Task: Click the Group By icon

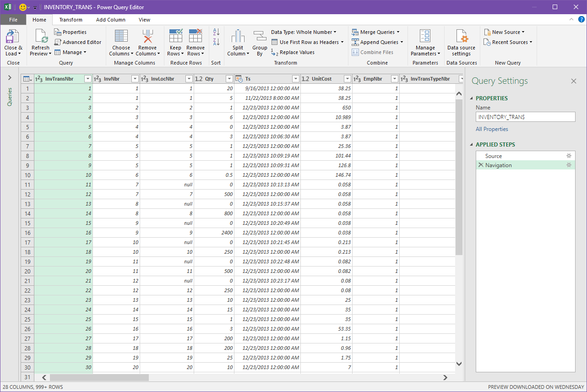Action: pyautogui.click(x=260, y=37)
